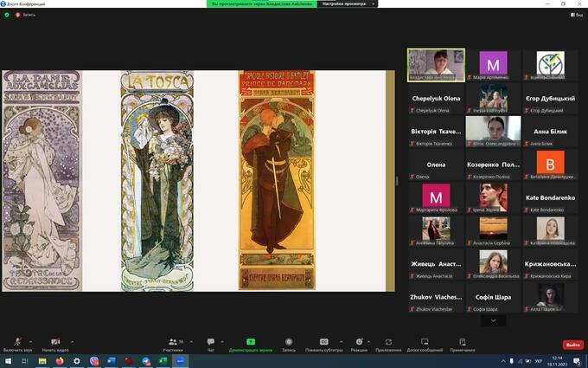This screenshot has width=588, height=368.
Task: Select Софія Шара participant tile
Action: pyautogui.click(x=493, y=297)
